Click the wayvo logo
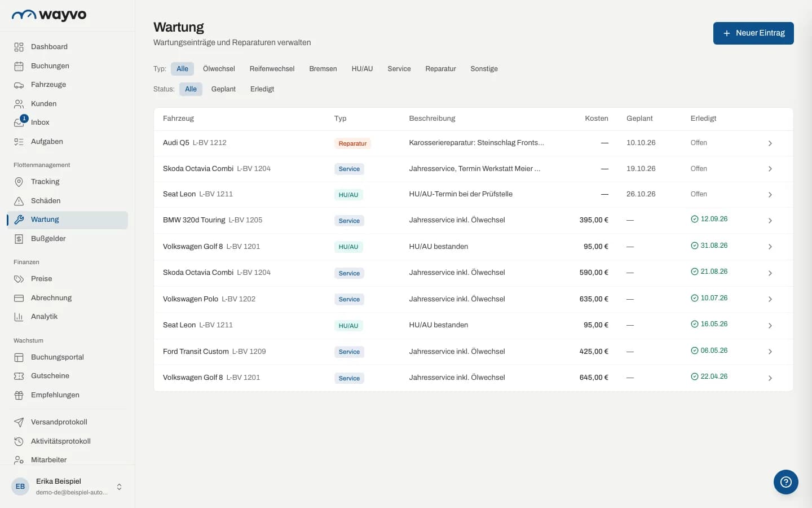The height and width of the screenshot is (508, 812). pos(49,15)
